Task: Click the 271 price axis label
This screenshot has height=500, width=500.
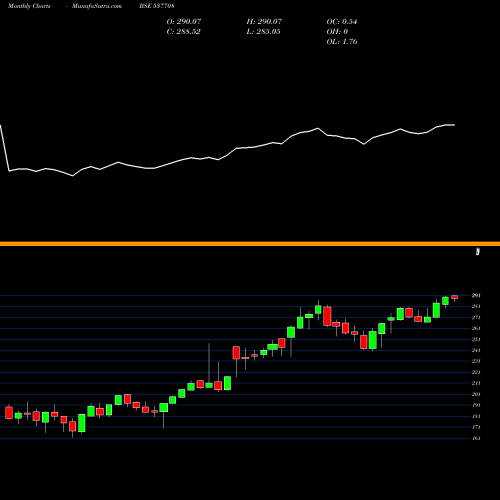Action: [476, 317]
